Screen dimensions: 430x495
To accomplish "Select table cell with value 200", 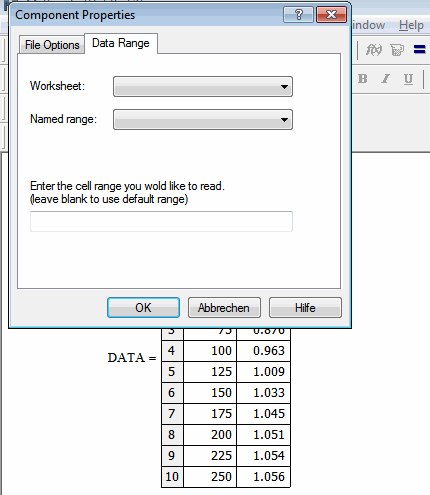I will (x=210, y=435).
